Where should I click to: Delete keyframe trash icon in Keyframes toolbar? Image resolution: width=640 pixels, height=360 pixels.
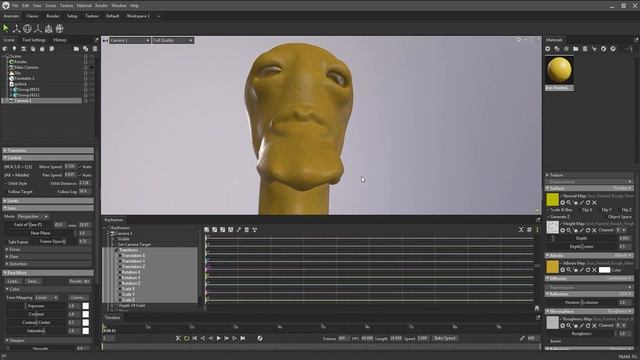pos(247,230)
